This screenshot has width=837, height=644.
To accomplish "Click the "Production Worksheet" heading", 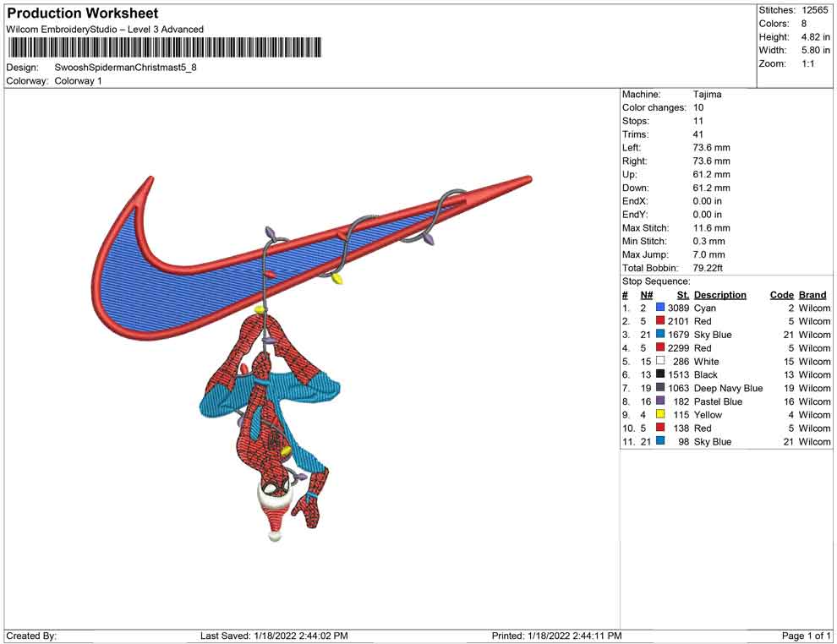I will (83, 14).
